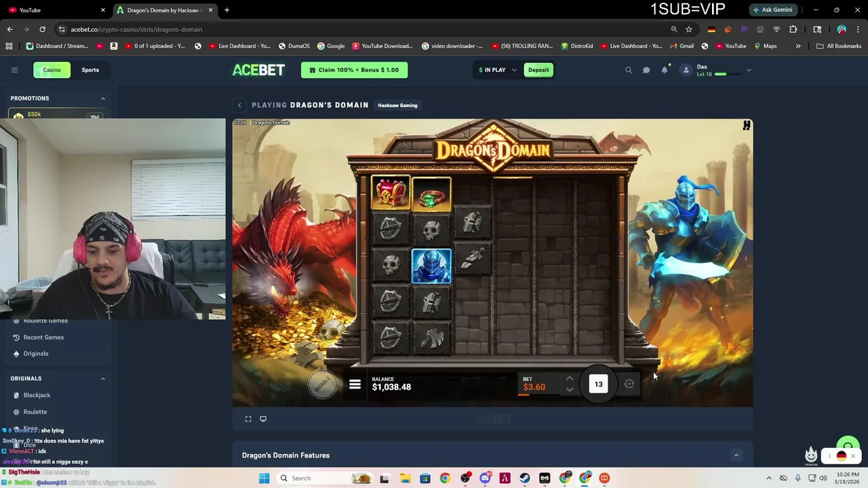The width and height of the screenshot is (868, 488).
Task: Open the Maps bookmark
Action: [x=764, y=46]
